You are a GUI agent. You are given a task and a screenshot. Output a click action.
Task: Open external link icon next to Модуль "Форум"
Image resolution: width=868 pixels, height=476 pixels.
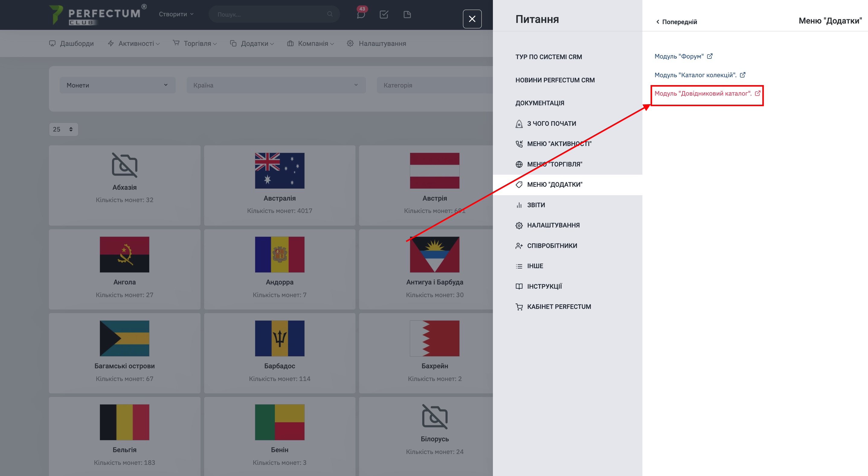[x=710, y=56]
